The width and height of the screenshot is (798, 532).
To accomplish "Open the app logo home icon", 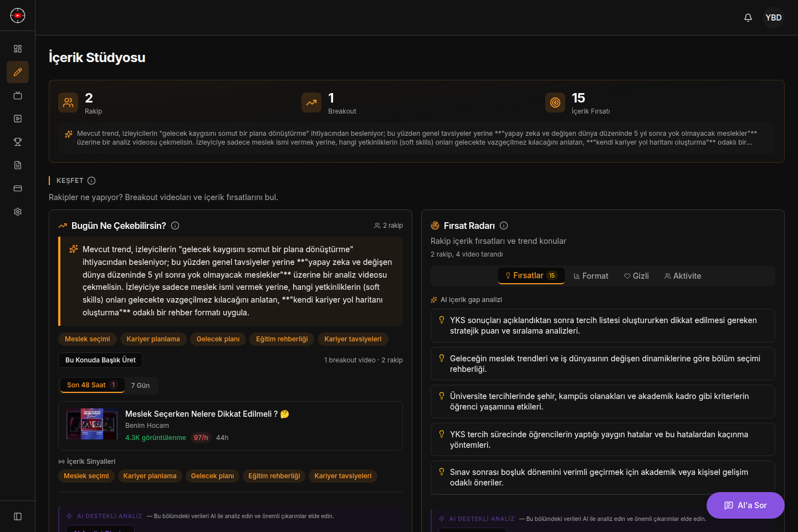I will point(18,16).
